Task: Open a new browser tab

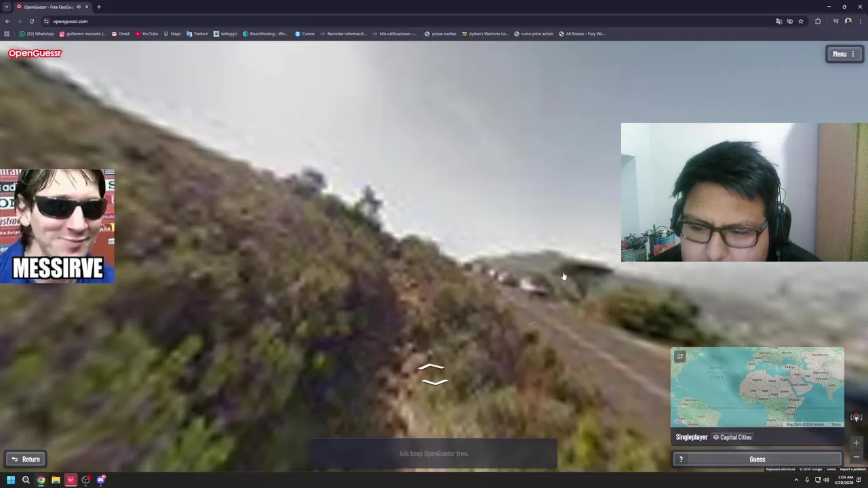Action: coord(98,7)
